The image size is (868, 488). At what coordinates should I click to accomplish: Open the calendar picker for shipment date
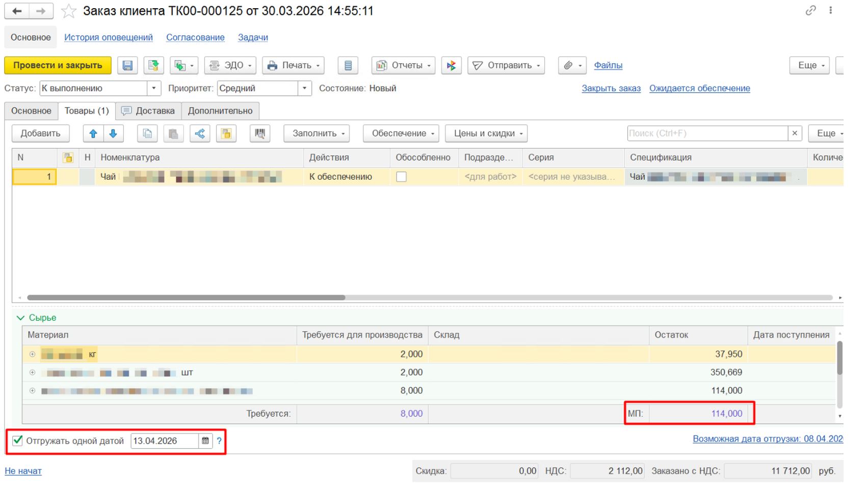coord(205,441)
